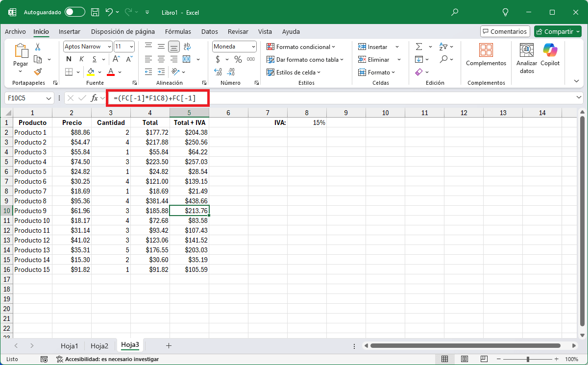Click the Insertar cells button
The width and height of the screenshot is (588, 365).
372,47
